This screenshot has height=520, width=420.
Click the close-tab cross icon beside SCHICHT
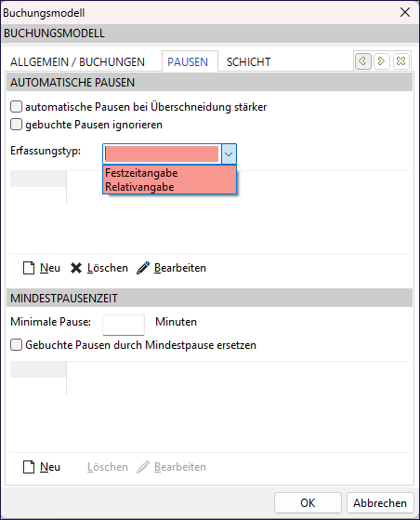[400, 61]
